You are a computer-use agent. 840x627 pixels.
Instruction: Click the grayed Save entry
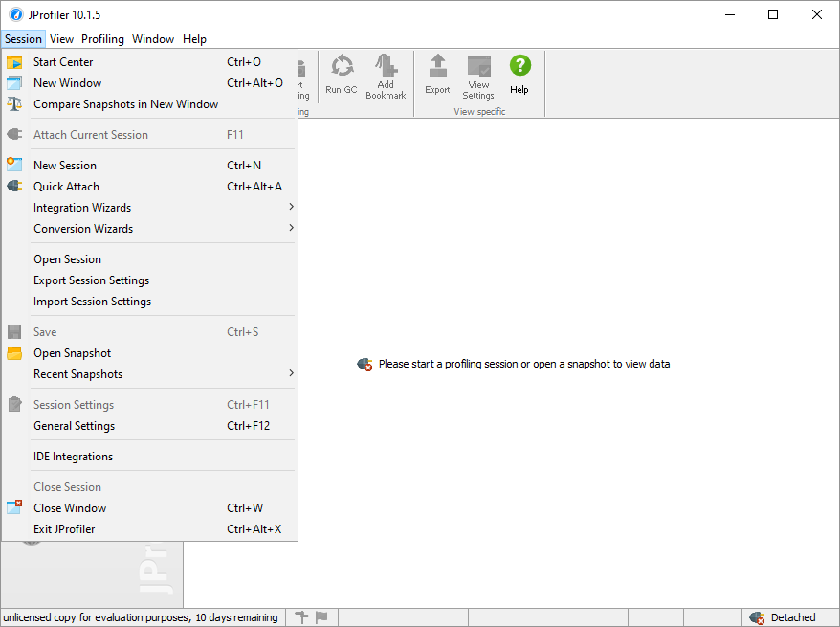click(x=149, y=332)
